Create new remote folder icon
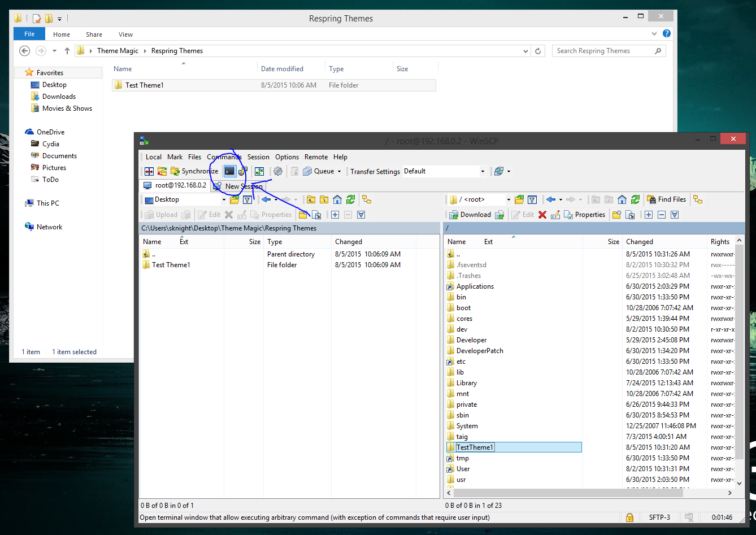The image size is (756, 535). click(x=616, y=215)
